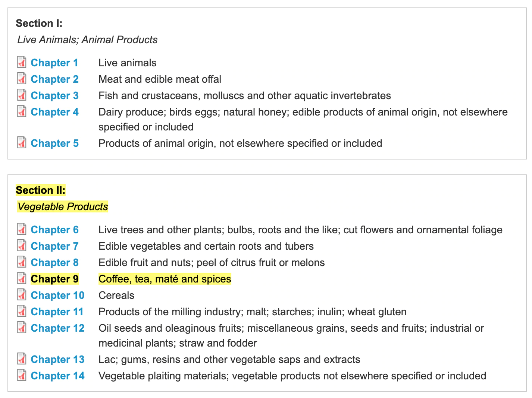Open the Chapter 10 Cereals link
Image resolution: width=532 pixels, height=398 pixels.
tap(57, 295)
